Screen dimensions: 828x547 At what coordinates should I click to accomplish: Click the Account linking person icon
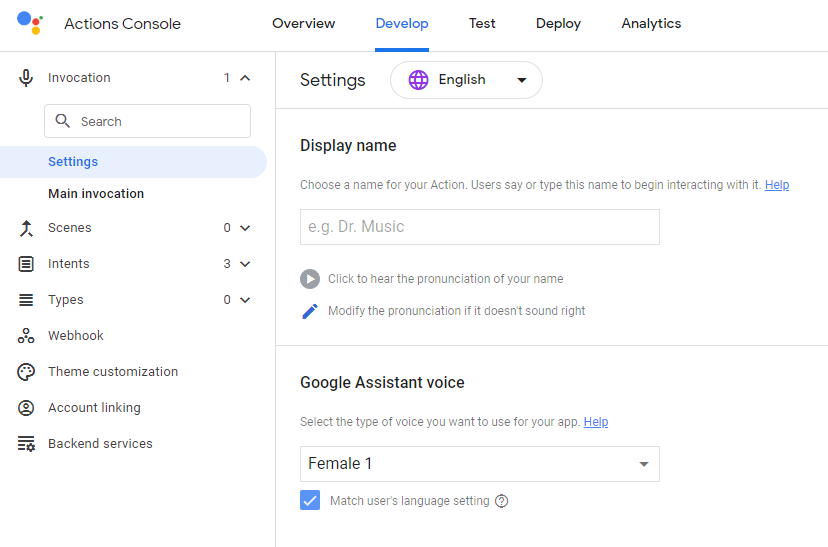tap(26, 408)
